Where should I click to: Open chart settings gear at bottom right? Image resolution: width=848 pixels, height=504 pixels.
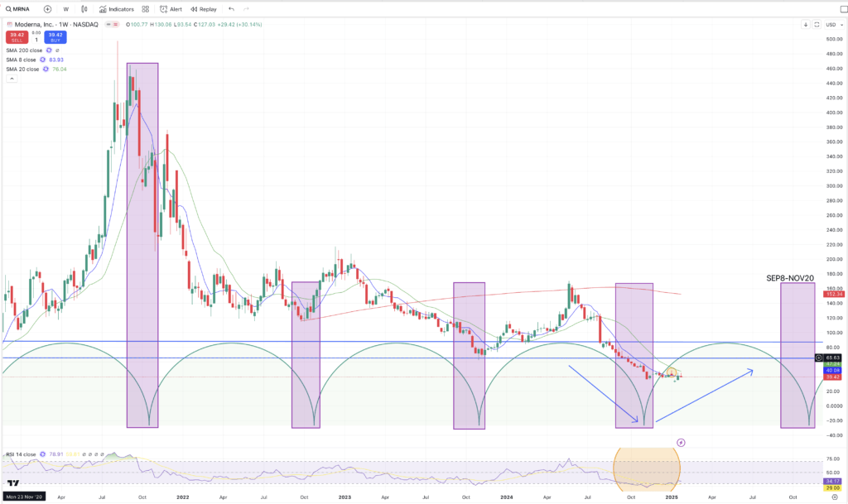point(835,497)
